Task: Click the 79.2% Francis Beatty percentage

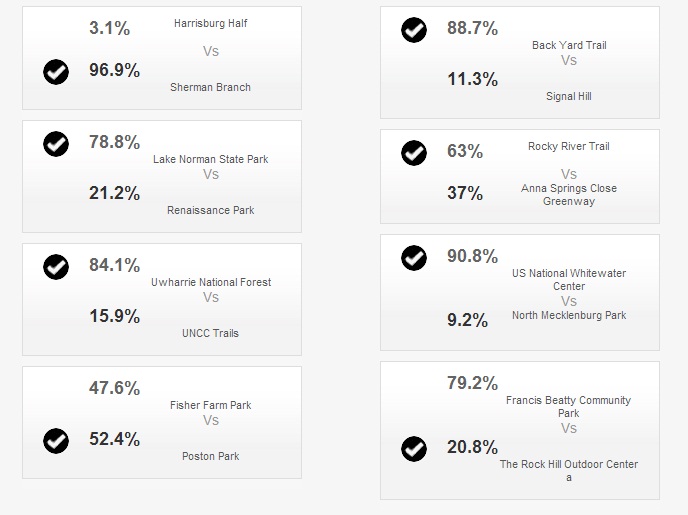Action: click(473, 383)
